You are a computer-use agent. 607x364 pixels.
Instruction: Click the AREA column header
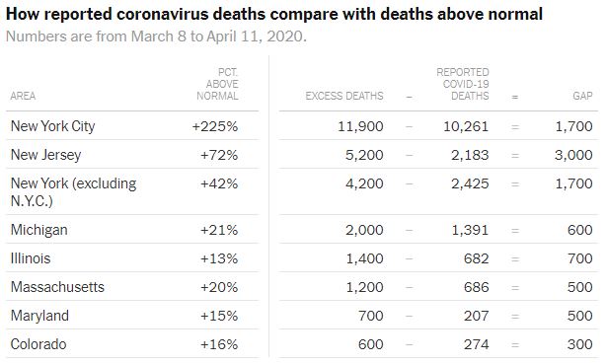coord(23,96)
